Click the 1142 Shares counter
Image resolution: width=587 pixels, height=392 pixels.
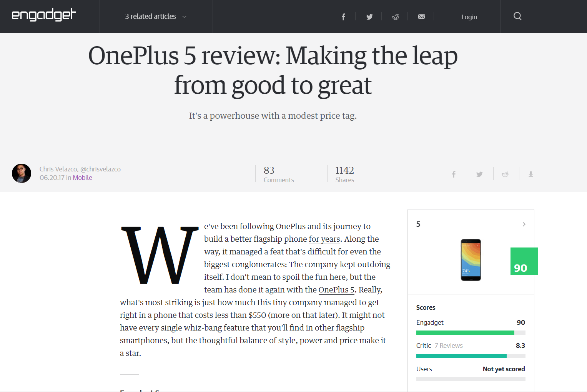pos(345,174)
